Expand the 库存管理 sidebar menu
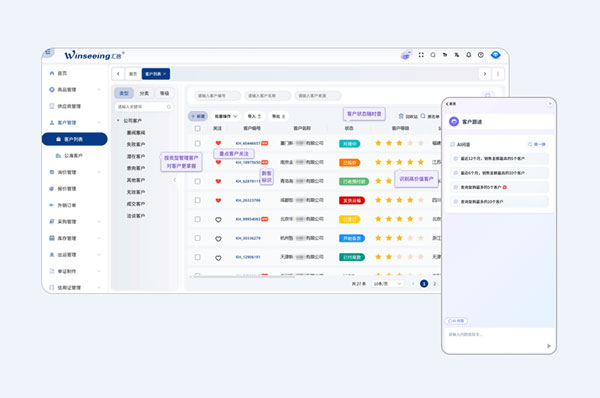The height and width of the screenshot is (398, 600). [99, 238]
